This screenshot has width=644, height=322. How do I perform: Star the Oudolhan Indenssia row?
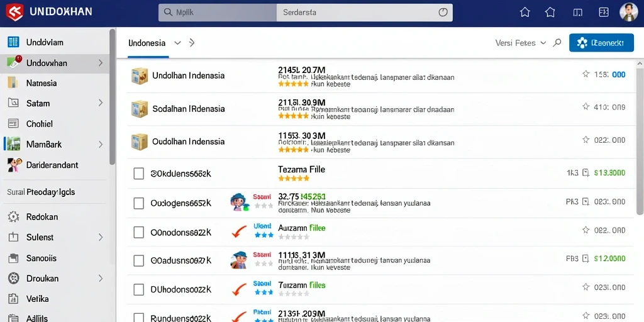(x=586, y=140)
